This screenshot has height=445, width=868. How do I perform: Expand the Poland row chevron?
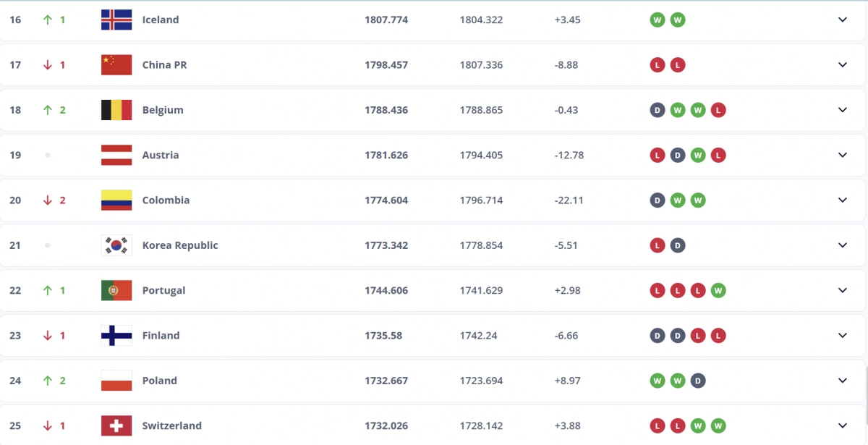pos(842,381)
